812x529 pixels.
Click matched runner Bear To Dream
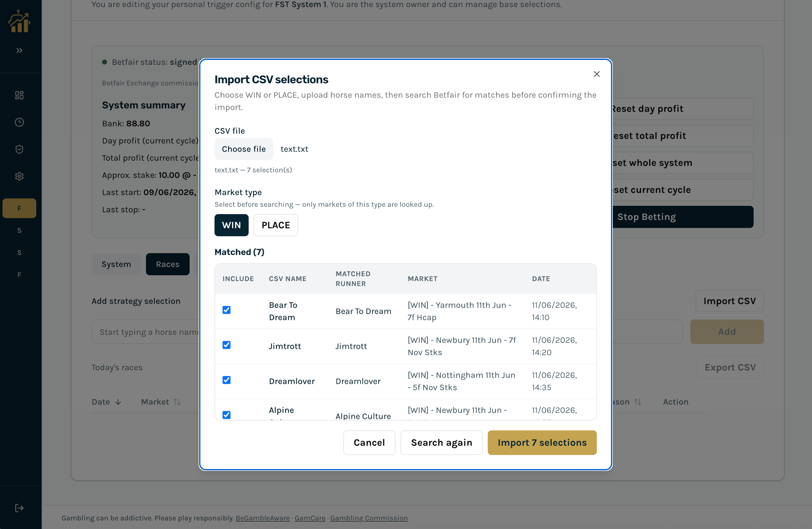pos(363,312)
